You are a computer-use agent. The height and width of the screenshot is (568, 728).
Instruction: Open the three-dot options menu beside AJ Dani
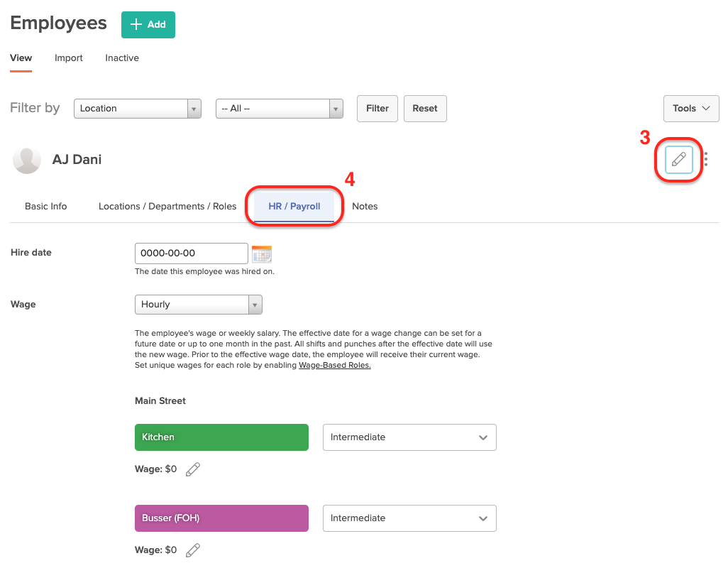point(706,159)
